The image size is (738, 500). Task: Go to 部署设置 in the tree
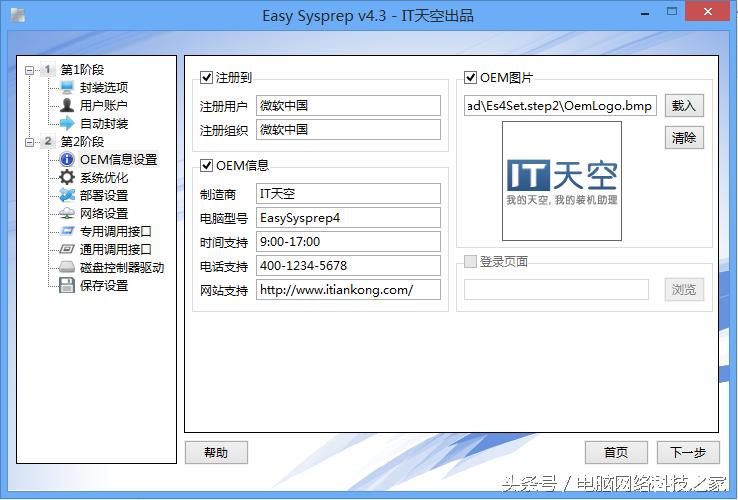[x=104, y=195]
